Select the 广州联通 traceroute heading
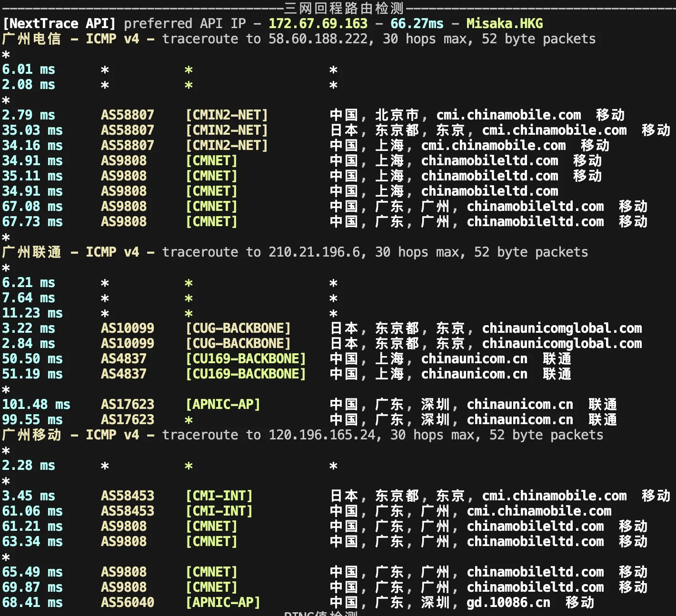 (295, 252)
